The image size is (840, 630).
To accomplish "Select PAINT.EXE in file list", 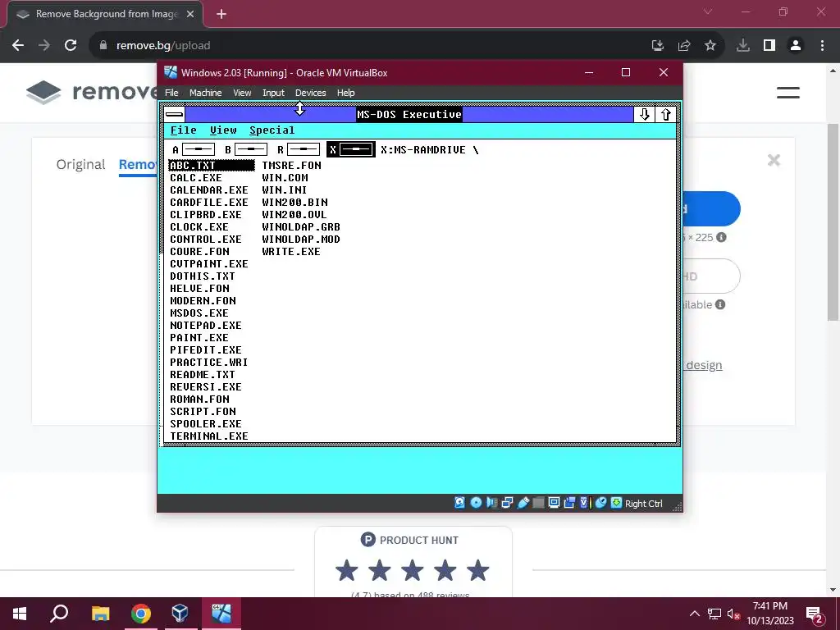I will pos(199,338).
